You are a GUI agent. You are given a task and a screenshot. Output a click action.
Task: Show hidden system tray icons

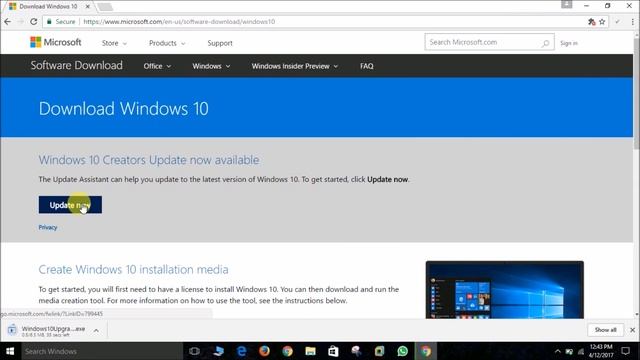[x=558, y=351]
